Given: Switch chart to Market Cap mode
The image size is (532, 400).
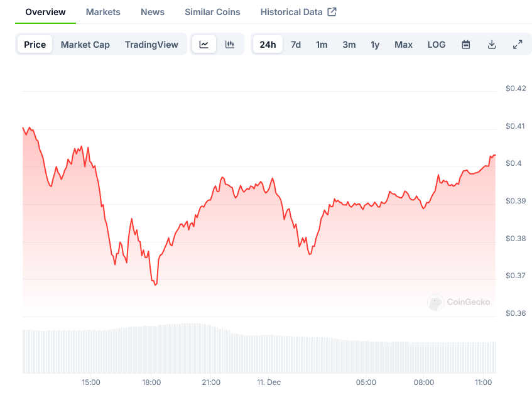Looking at the screenshot, I should 85,45.
